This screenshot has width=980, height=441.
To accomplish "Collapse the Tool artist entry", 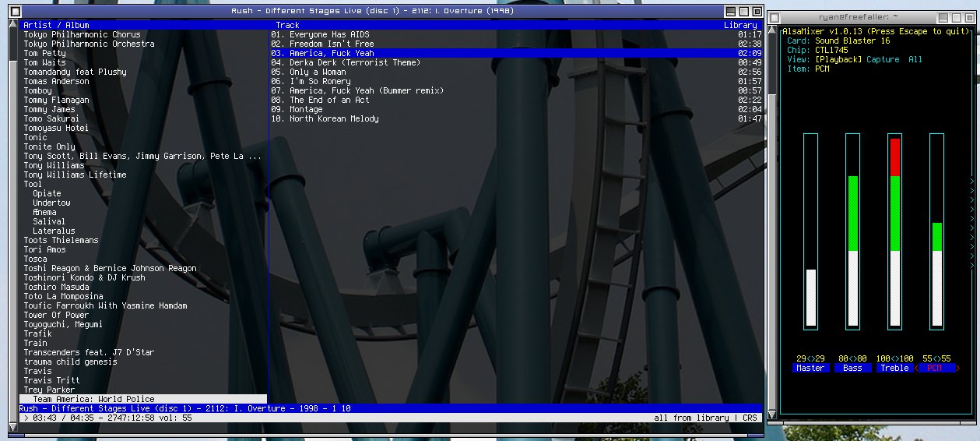I will click(x=33, y=184).
